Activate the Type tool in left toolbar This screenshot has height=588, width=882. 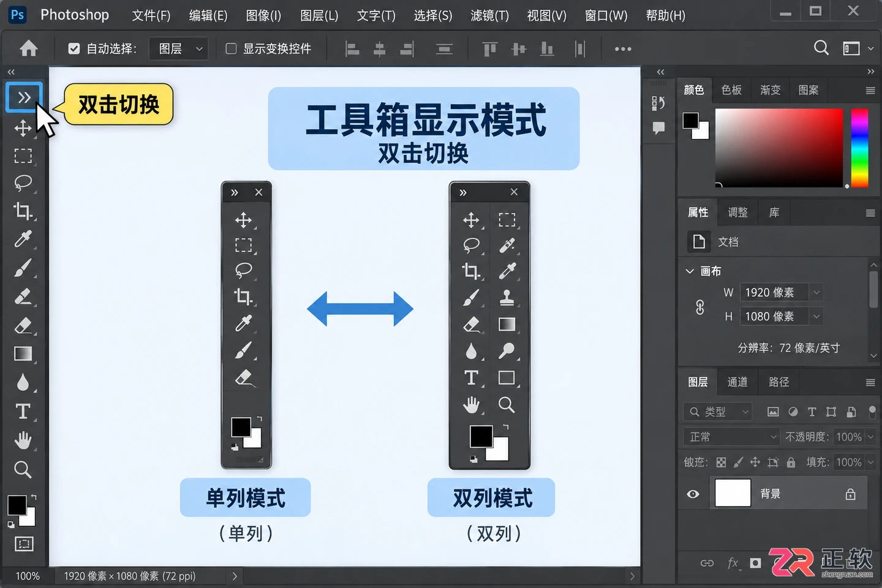coord(23,411)
